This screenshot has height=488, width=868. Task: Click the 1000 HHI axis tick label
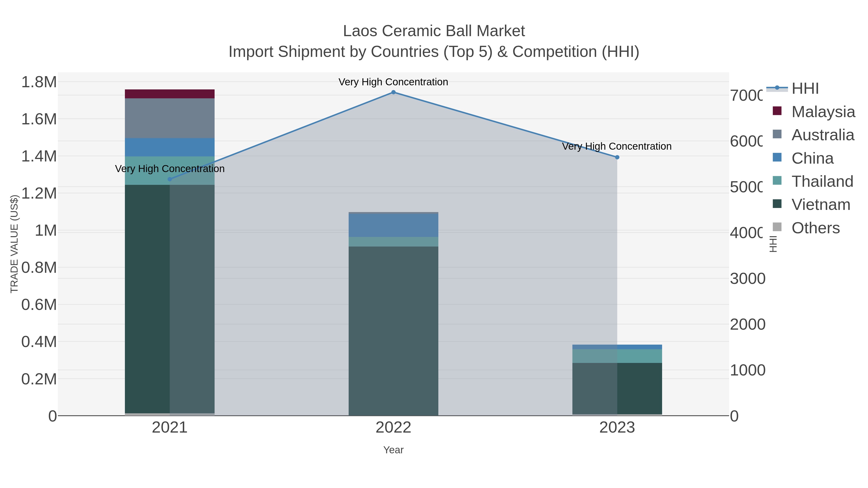pos(748,370)
